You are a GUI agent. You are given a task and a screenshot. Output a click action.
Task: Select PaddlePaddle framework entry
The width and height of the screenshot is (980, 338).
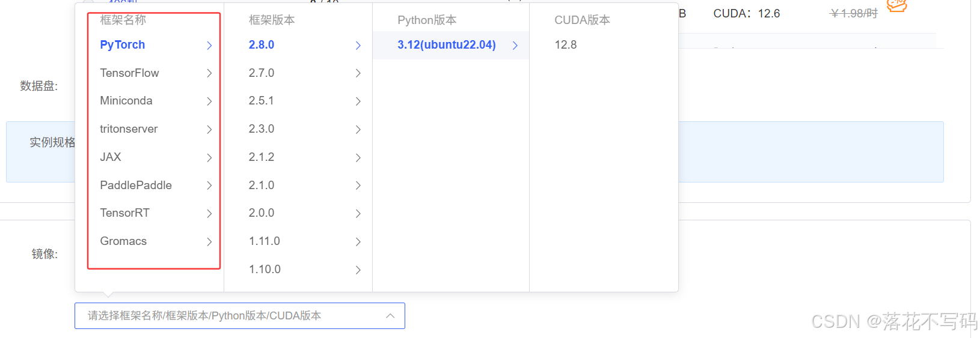[136, 186]
